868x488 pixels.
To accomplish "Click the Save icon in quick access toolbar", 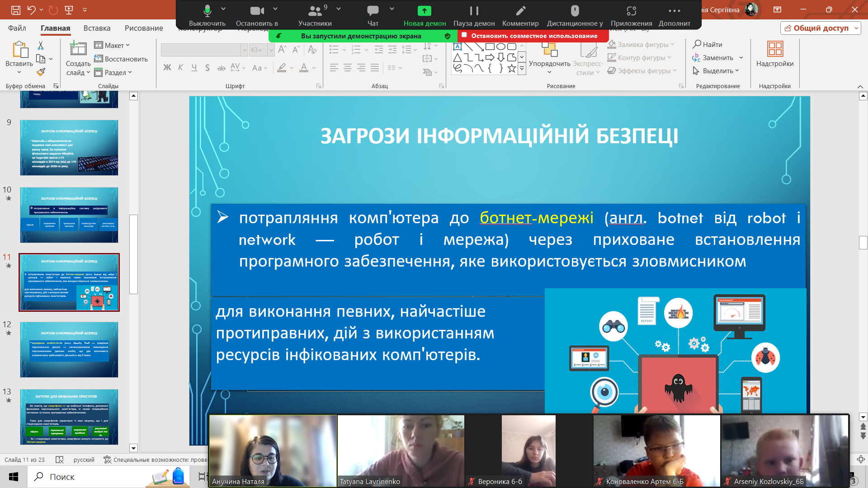I will tap(15, 9).
